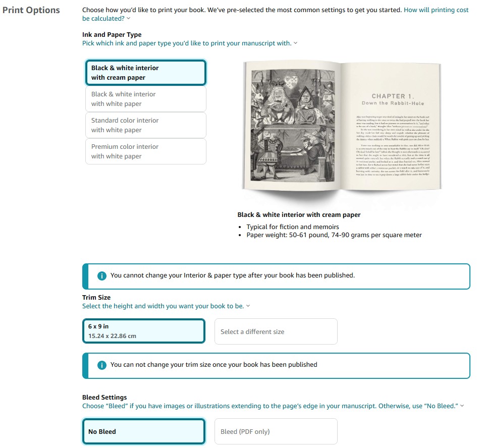
Task: Click the Print Options section heading
Action: tap(31, 10)
